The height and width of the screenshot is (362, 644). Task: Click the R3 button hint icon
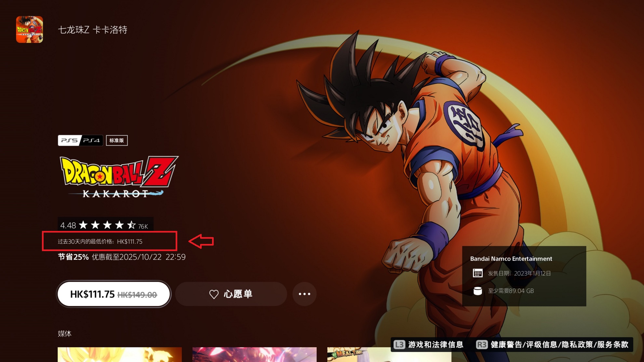pyautogui.click(x=482, y=344)
